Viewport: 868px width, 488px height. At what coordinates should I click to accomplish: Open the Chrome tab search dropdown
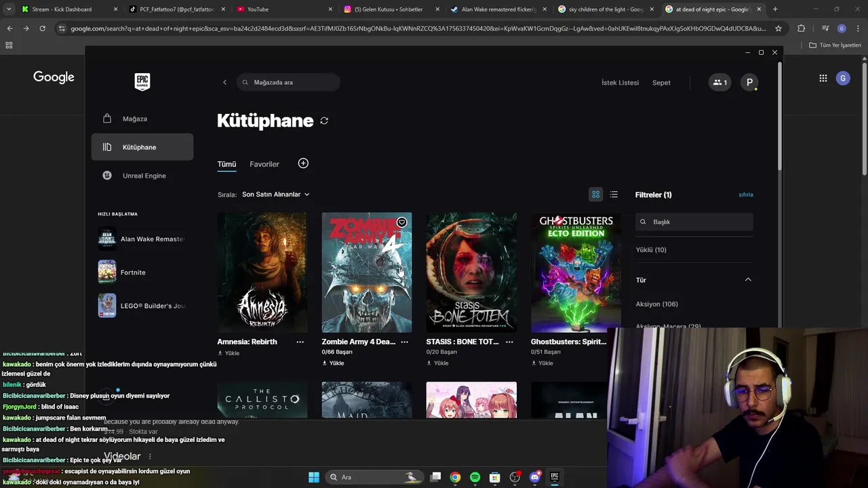pyautogui.click(x=9, y=9)
